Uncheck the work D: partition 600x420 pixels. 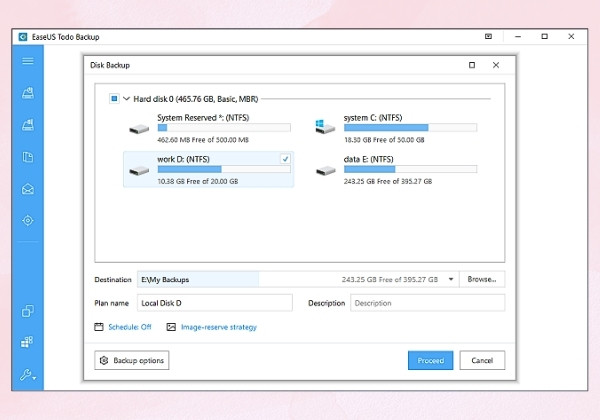285,159
